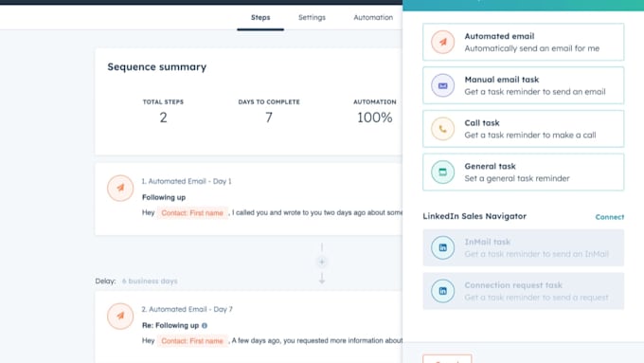
Task: Choose the Automated email step option
Action: point(523,42)
